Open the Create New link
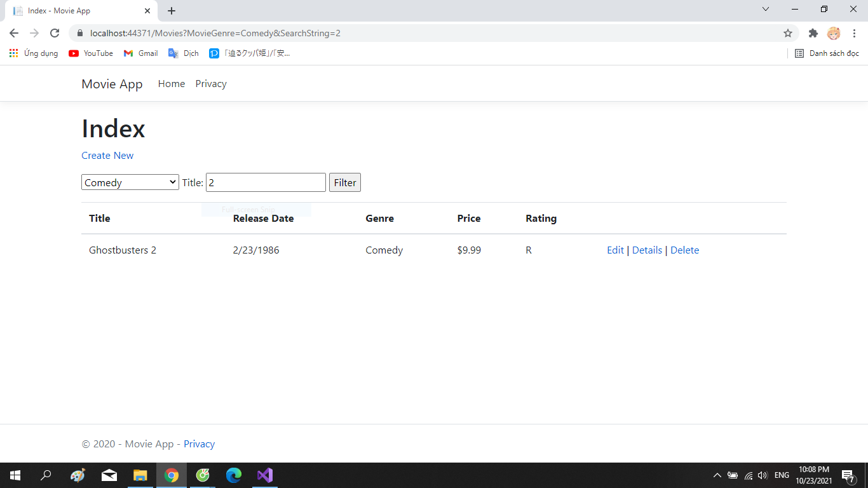 pyautogui.click(x=107, y=155)
